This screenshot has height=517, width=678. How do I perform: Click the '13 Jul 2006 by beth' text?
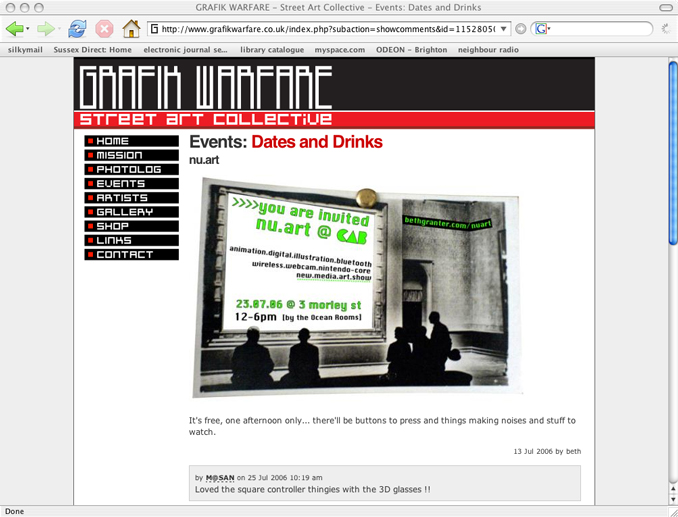(547, 451)
